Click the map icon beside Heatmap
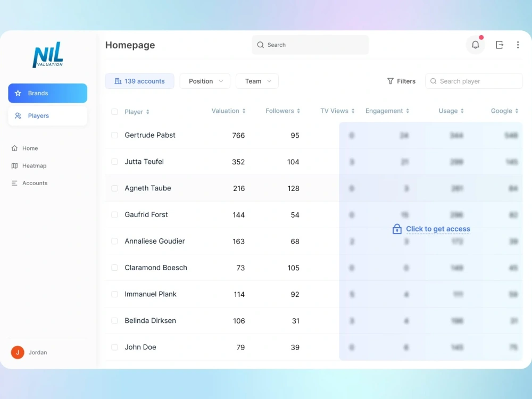The height and width of the screenshot is (399, 532). pyautogui.click(x=14, y=165)
